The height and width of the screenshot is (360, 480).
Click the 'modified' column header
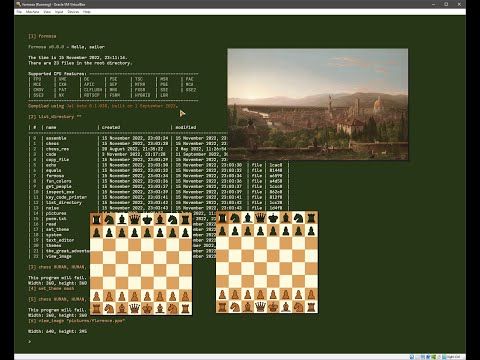186,127
